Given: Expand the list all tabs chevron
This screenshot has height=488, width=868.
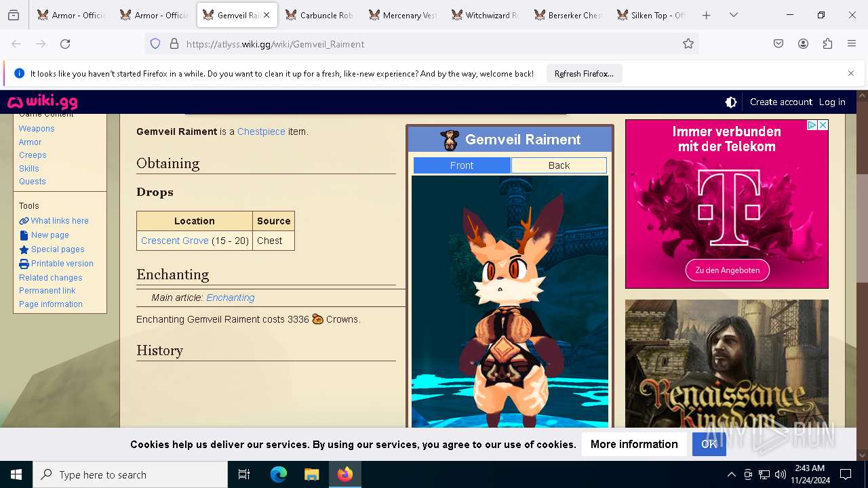Looking at the screenshot, I should click(733, 15).
